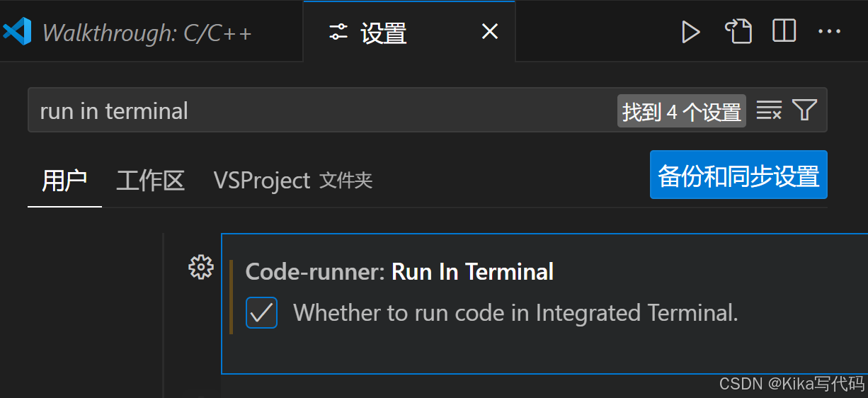Click the VS Code logo icon
Viewport: 868px width, 398px height.
click(x=16, y=32)
